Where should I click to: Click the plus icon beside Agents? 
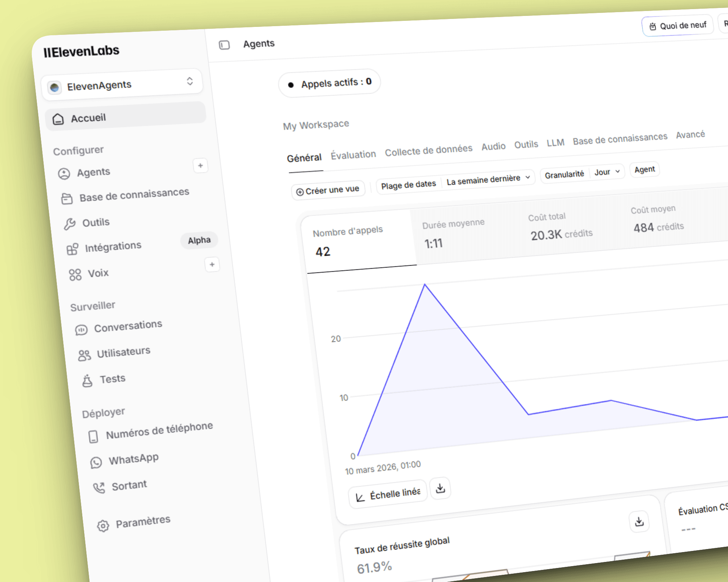(200, 166)
